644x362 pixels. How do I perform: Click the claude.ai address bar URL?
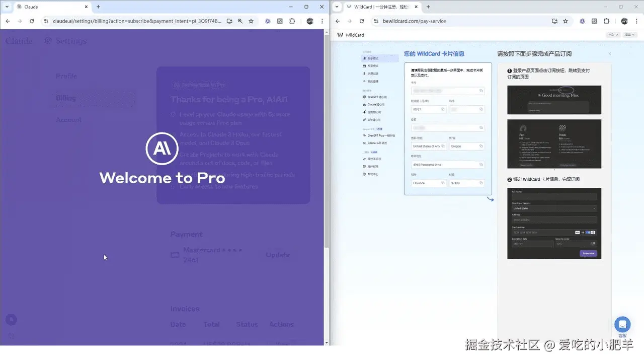click(137, 21)
